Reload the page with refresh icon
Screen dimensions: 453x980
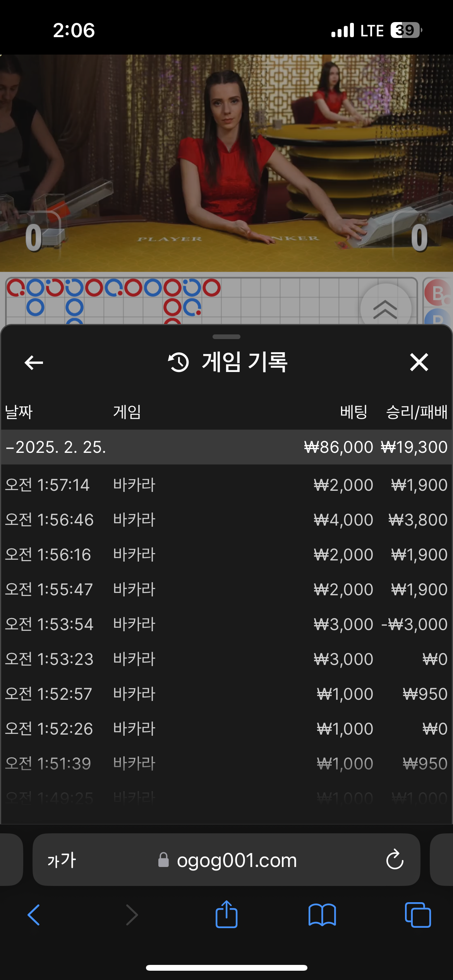click(x=395, y=860)
